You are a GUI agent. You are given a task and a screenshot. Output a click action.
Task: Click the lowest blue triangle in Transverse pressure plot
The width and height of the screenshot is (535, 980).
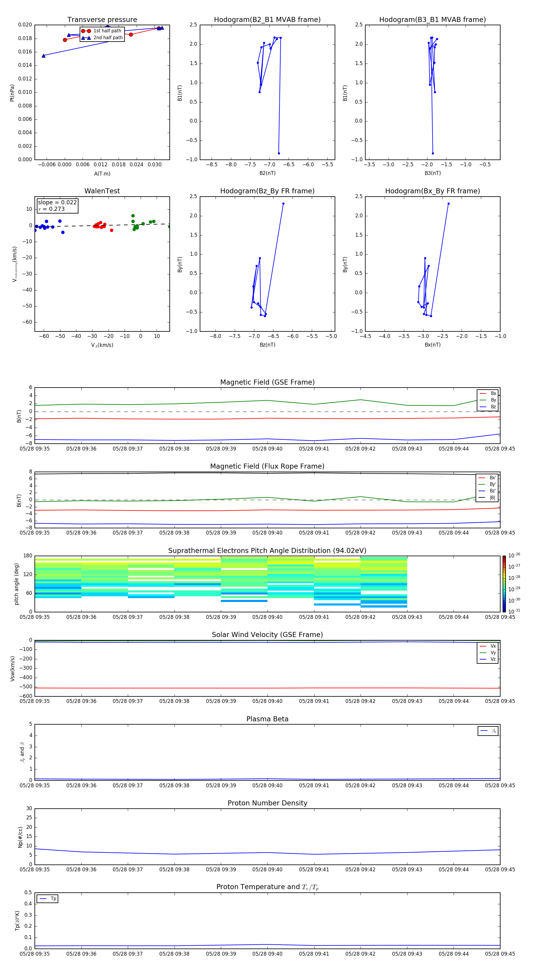(43, 56)
